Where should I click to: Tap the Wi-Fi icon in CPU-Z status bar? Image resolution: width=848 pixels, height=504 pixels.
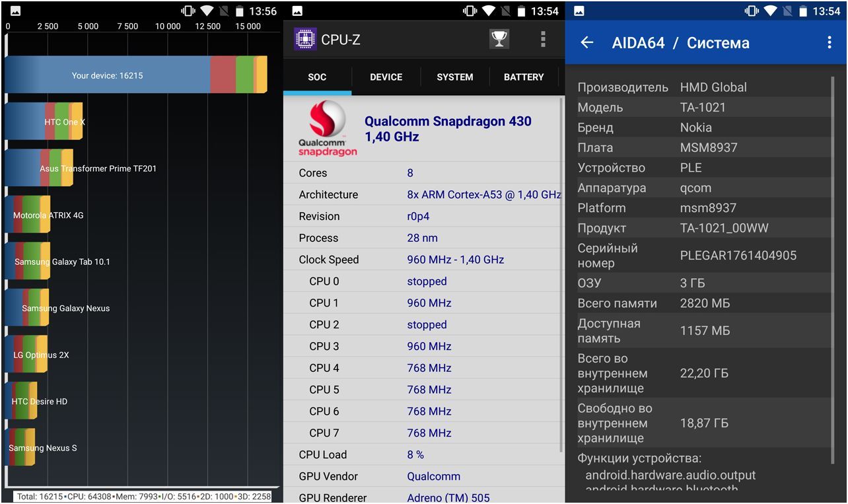(489, 11)
